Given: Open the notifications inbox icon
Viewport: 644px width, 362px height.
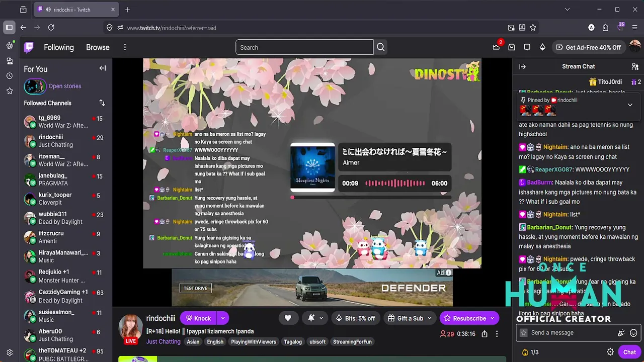Looking at the screenshot, I should 512,47.
